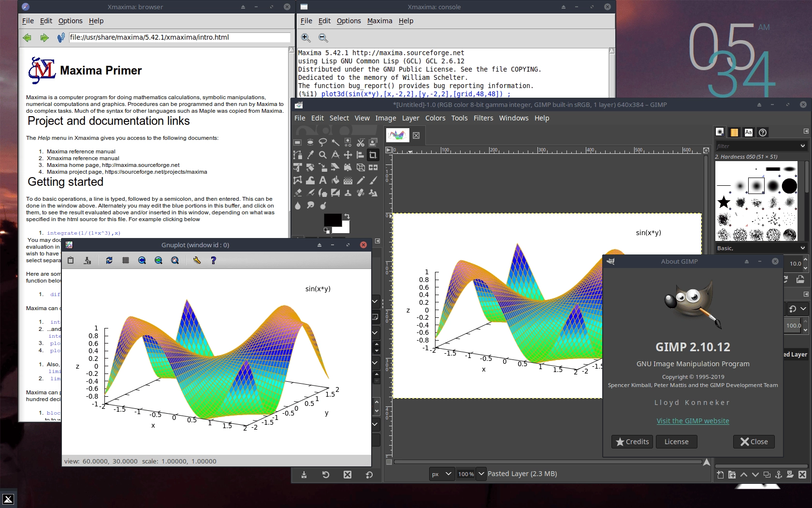Toggle Quick Mask at canvas bottom-left corner

tap(389, 462)
